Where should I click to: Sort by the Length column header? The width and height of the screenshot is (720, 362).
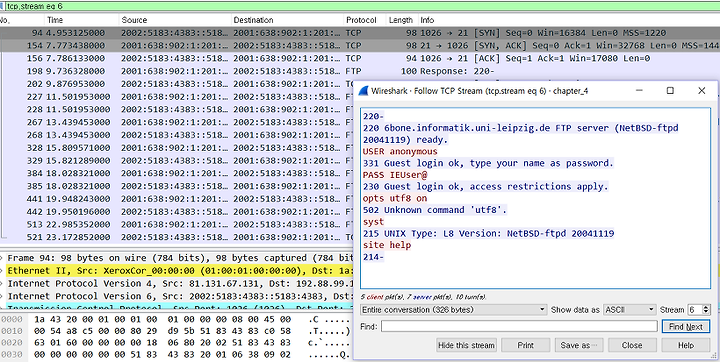pyautogui.click(x=401, y=20)
